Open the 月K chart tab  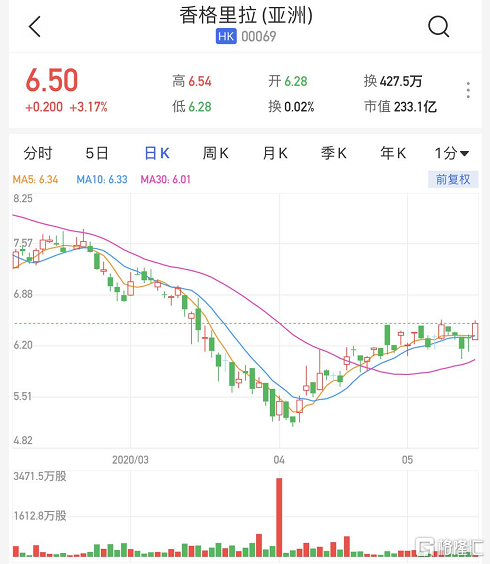pyautogui.click(x=275, y=154)
